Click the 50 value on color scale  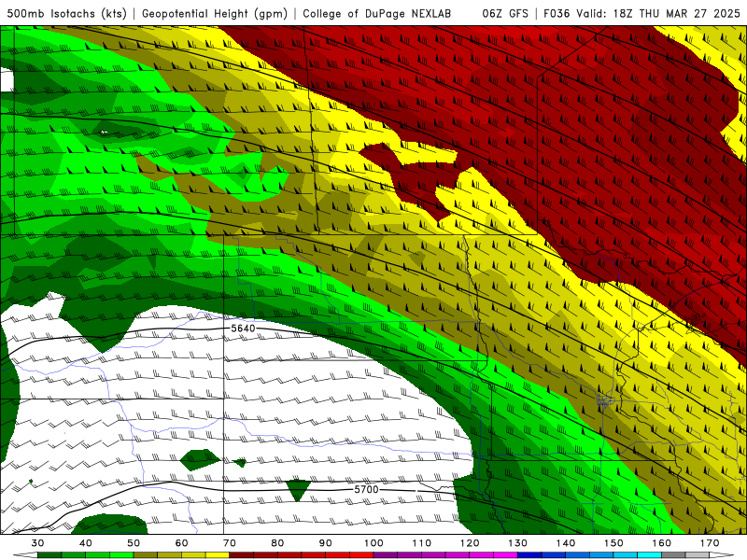point(134,543)
